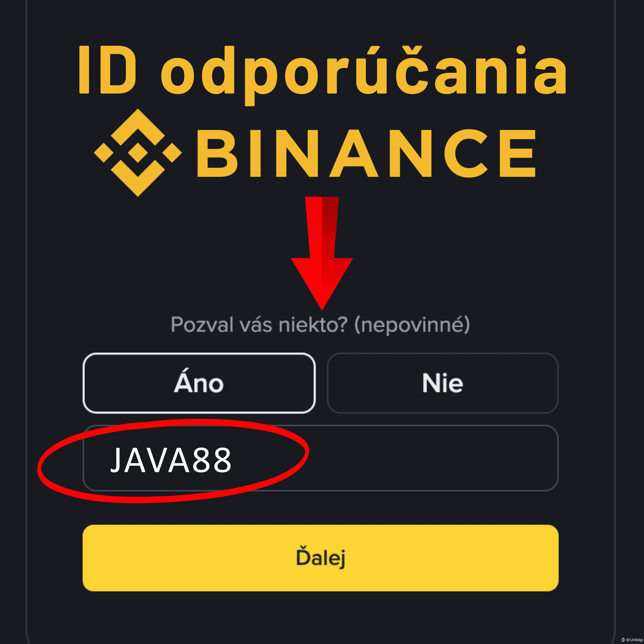Click the small Binance icon in watermark

pyautogui.click(x=623, y=640)
